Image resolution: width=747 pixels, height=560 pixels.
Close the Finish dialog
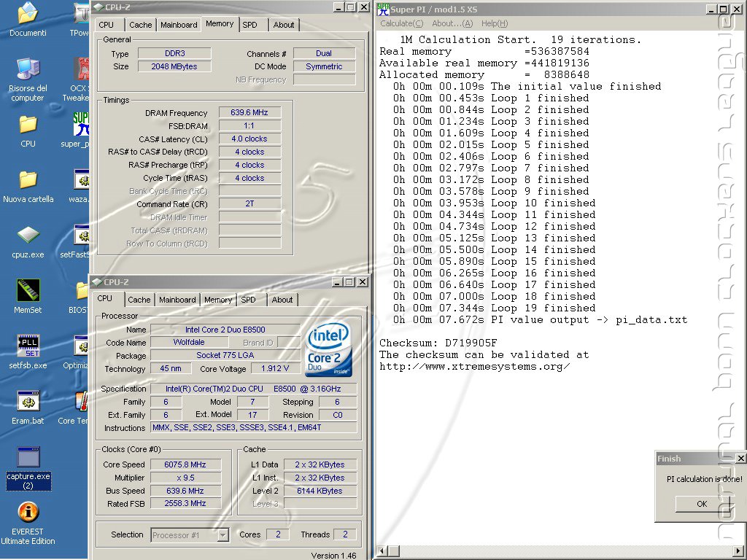[740, 458]
